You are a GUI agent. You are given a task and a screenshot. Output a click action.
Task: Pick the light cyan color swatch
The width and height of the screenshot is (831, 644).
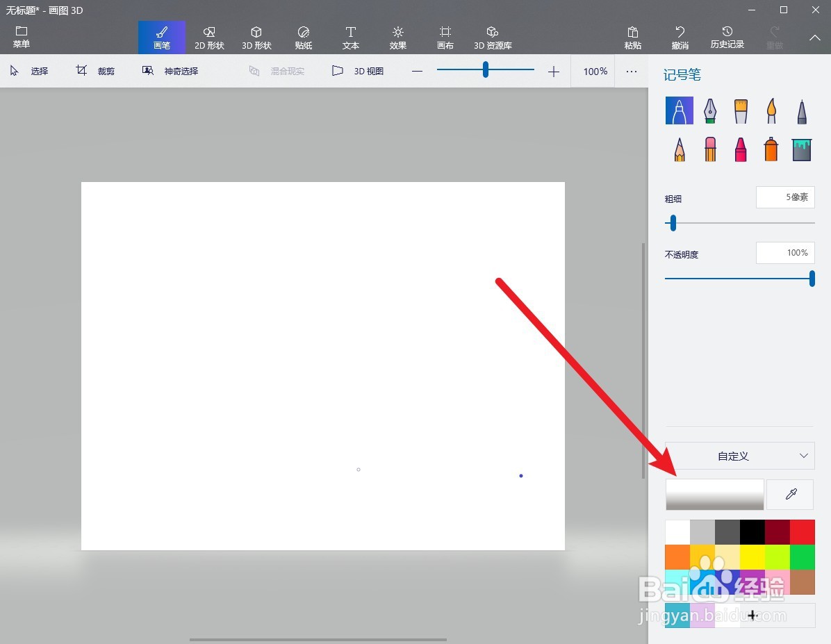click(678, 582)
